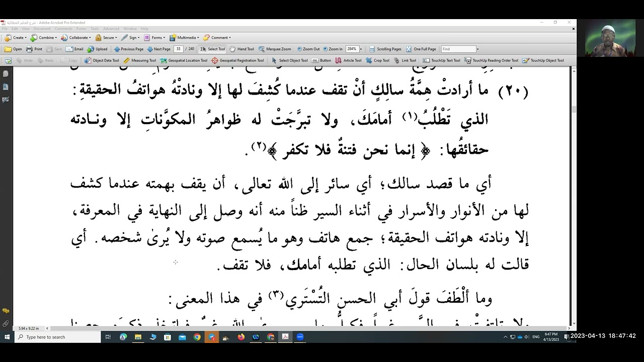Select the Geospatial Location Tool
Image resolution: width=644 pixels, height=362 pixels.
[184, 60]
